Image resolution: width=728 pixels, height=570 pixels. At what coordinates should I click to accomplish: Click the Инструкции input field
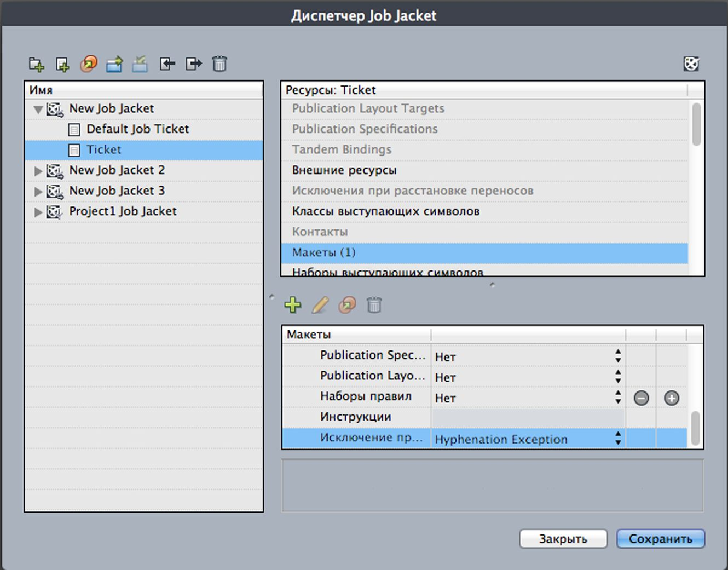coord(528,418)
